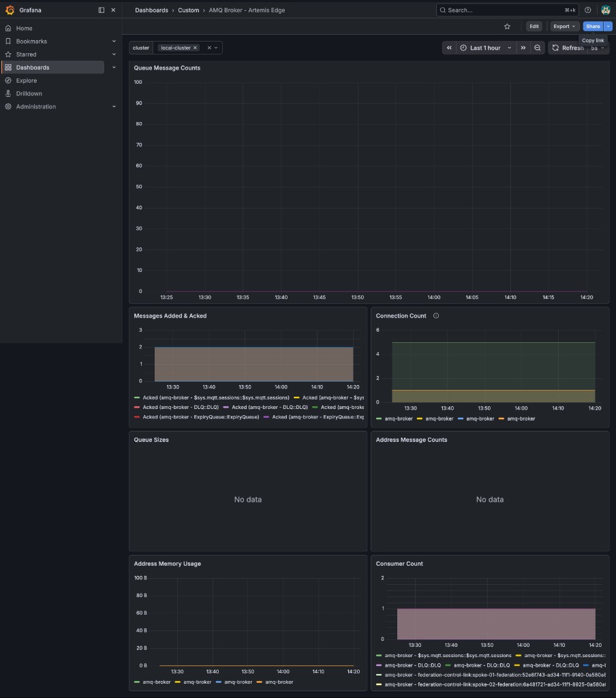Open the Share options dropdown arrow
The width and height of the screenshot is (616, 698).
[x=608, y=27]
